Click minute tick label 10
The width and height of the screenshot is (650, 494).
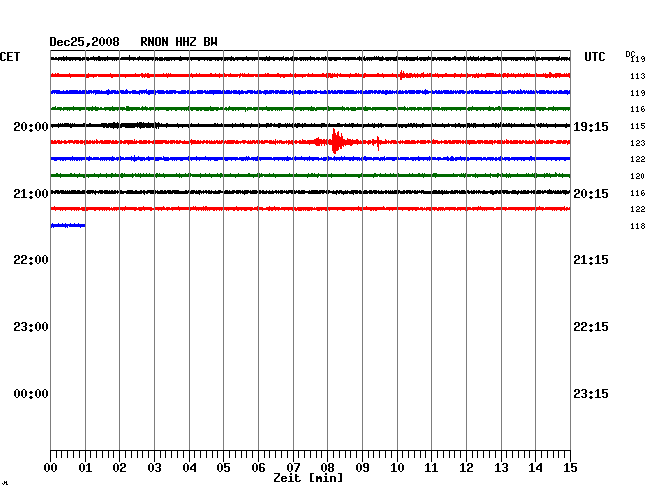click(397, 468)
